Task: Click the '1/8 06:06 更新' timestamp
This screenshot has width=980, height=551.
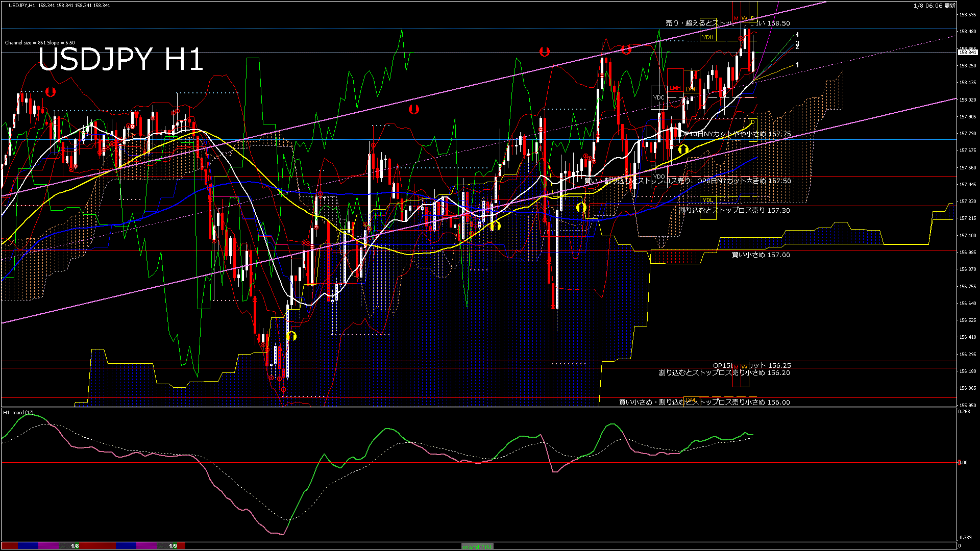Action: coord(934,6)
